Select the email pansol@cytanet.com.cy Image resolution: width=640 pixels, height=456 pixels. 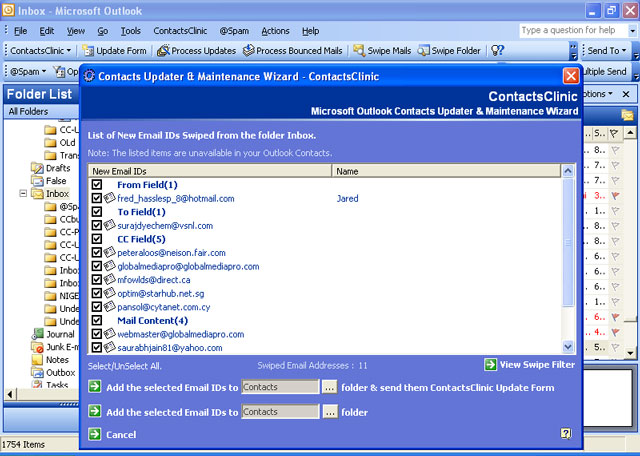click(164, 307)
